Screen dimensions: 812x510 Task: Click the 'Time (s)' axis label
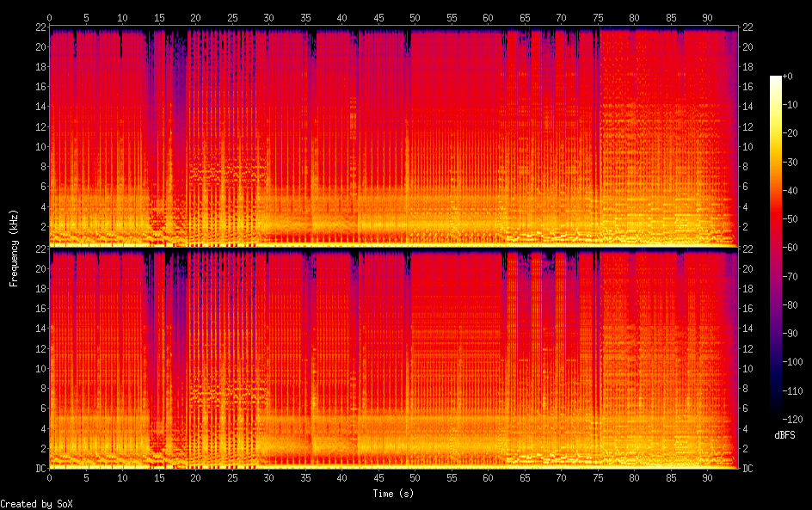coord(395,494)
